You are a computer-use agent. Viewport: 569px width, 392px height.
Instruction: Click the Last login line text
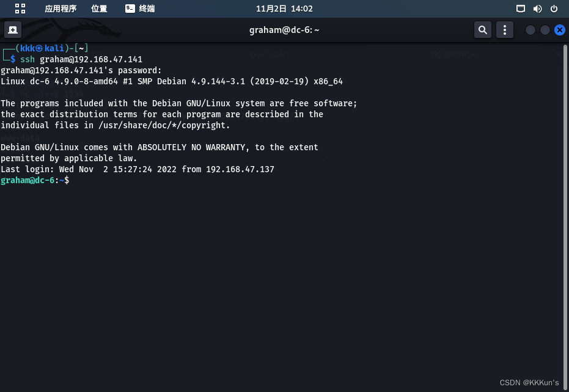[138, 169]
